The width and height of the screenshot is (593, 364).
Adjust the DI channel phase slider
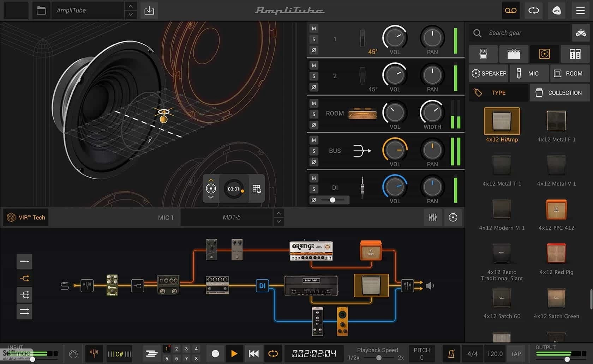(333, 200)
